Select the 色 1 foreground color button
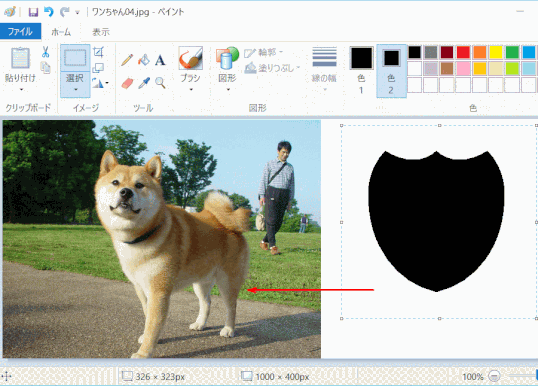Viewport: 538px width, 386px height. tap(361, 70)
